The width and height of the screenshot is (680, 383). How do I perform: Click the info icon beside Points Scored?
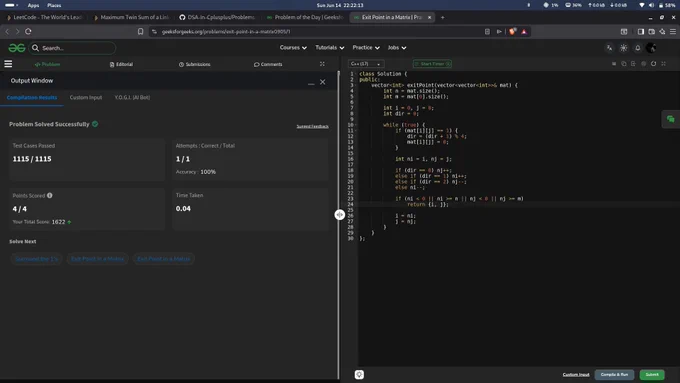pos(50,195)
